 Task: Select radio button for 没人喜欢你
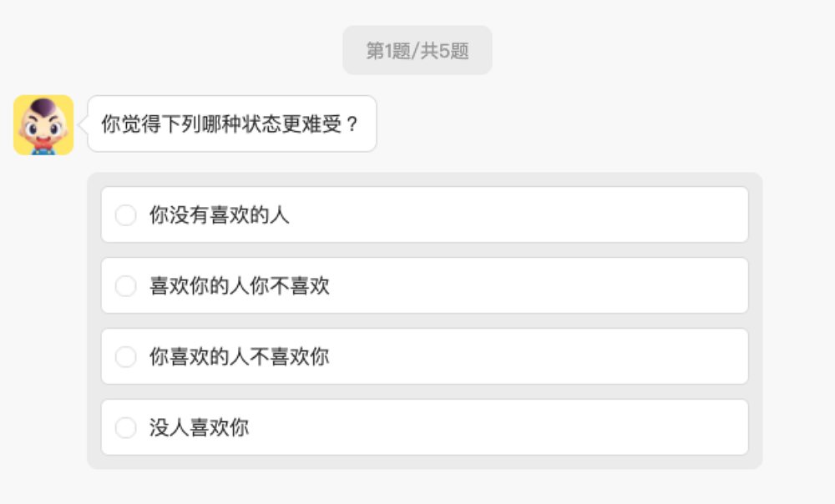tap(125, 428)
